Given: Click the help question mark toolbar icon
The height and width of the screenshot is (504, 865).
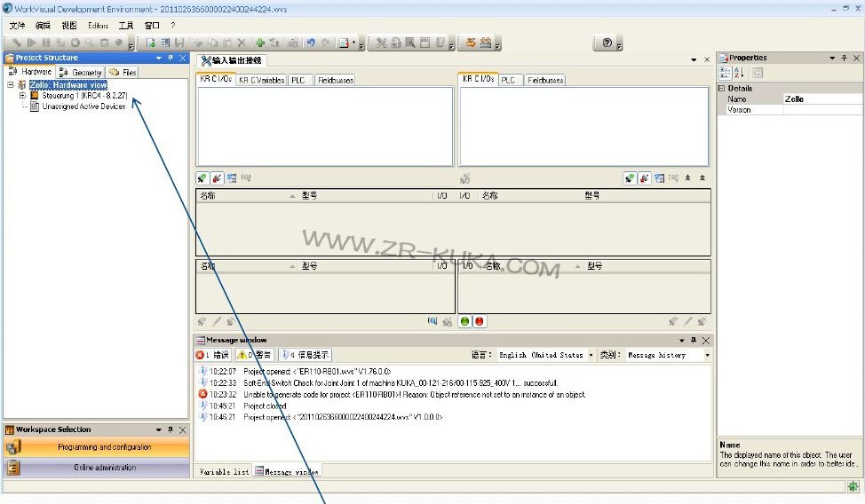Looking at the screenshot, I should pyautogui.click(x=607, y=43).
